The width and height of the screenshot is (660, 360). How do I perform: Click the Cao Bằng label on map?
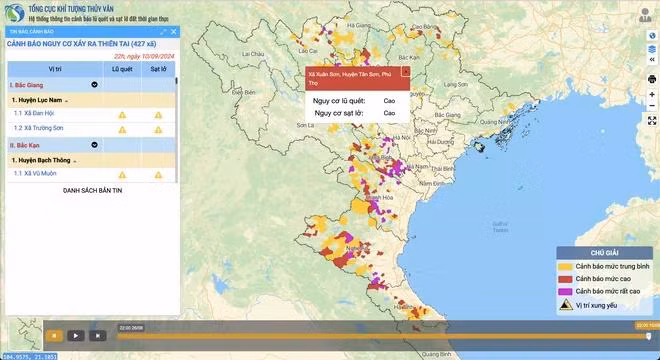423,26
